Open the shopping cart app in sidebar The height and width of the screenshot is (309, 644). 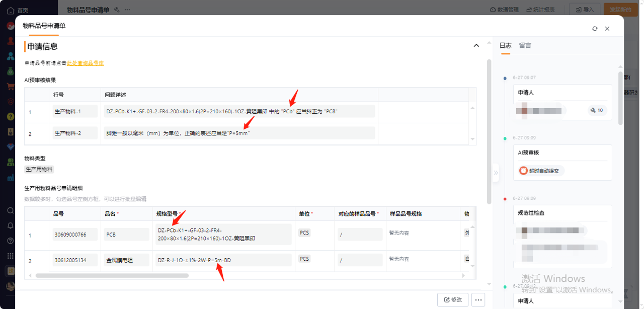coord(10,86)
